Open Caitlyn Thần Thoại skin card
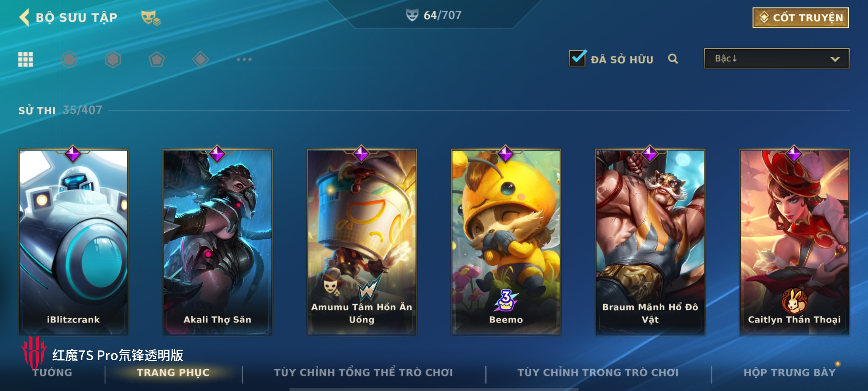Viewport: 868px width, 391px height. tap(794, 242)
